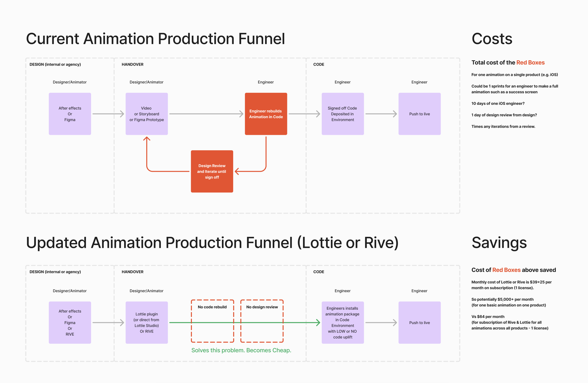Click the dashed 'No code rebuild' box
Image resolution: width=588 pixels, height=383 pixels.
pos(212,307)
